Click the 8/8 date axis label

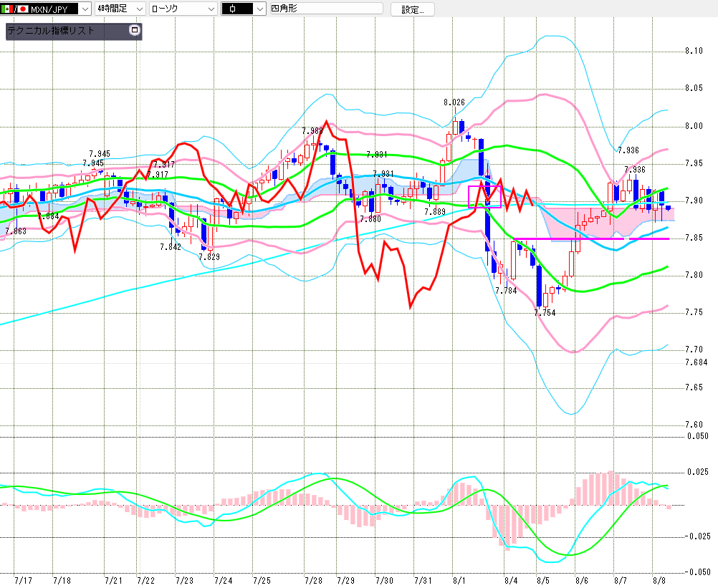pyautogui.click(x=659, y=581)
